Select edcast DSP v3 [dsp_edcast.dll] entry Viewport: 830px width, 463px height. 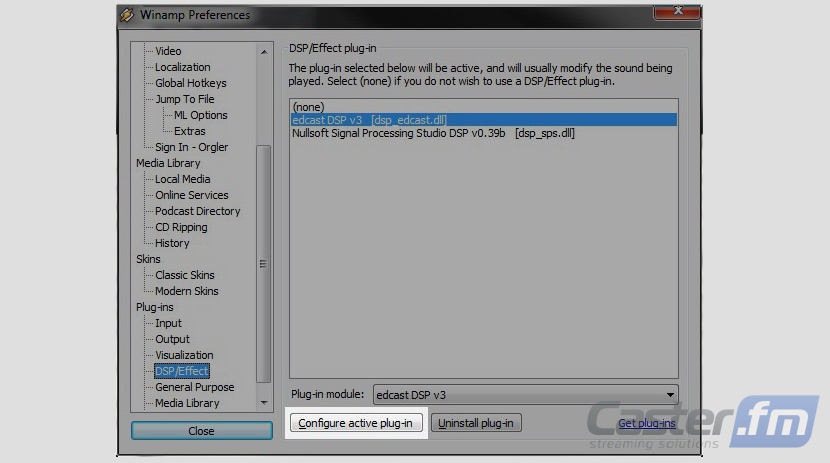[483, 120]
